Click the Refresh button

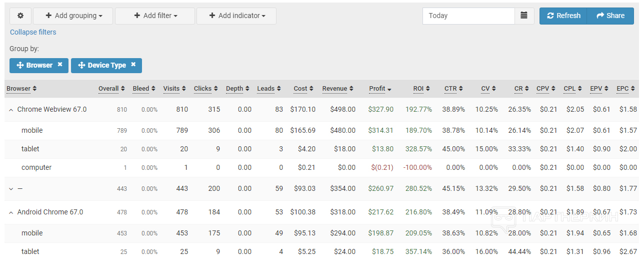click(563, 16)
